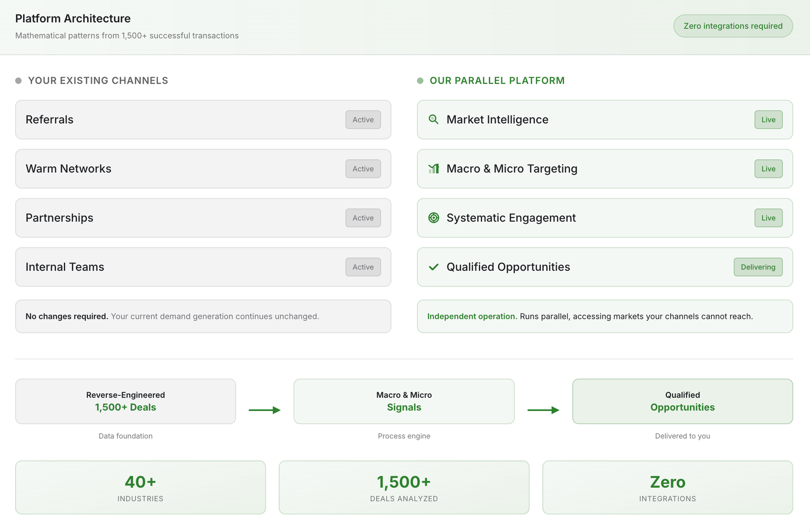Click the green dot beside Our Parallel Platform
The height and width of the screenshot is (532, 810).
[420, 81]
